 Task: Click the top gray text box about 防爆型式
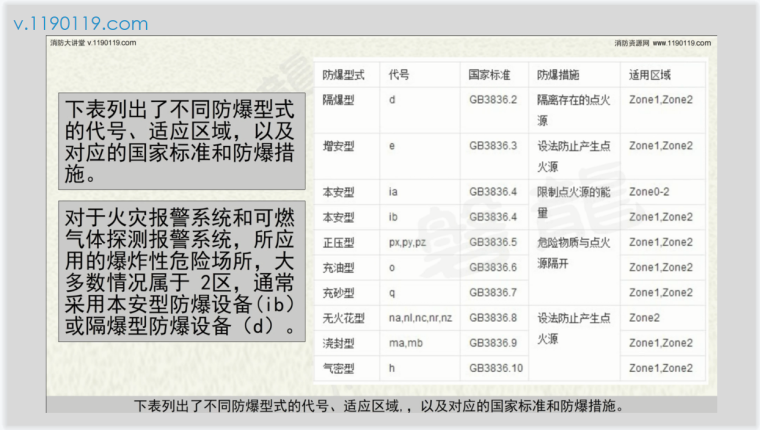(x=180, y=141)
